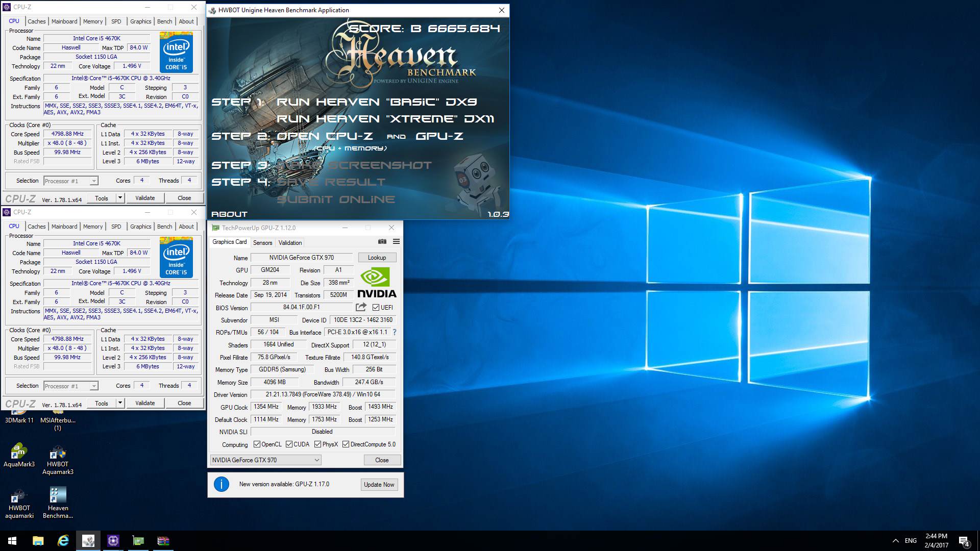Show hidden system tray icons
This screenshot has width=980, height=551.
(895, 541)
